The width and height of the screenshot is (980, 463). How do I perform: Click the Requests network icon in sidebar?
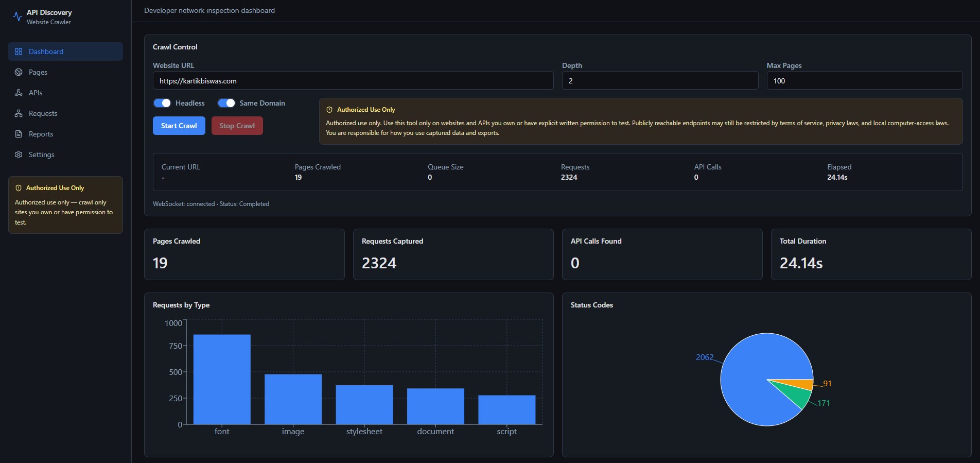pyautogui.click(x=19, y=113)
